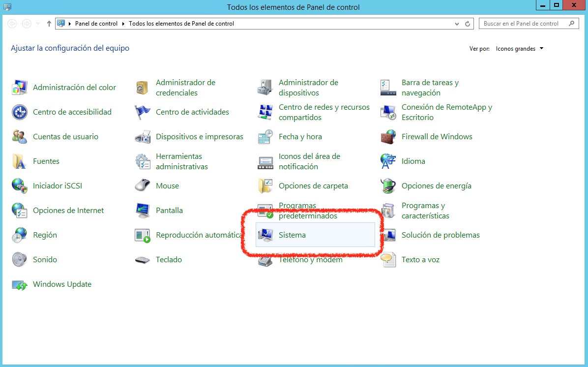
Task: Click the window system menu icon in title bar
Action: pos(7,7)
